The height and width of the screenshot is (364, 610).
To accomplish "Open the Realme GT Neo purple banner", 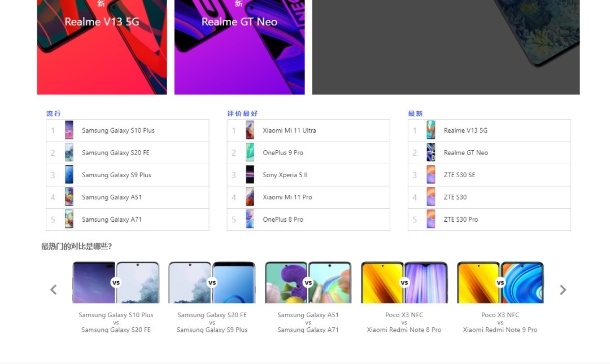I will tap(239, 47).
